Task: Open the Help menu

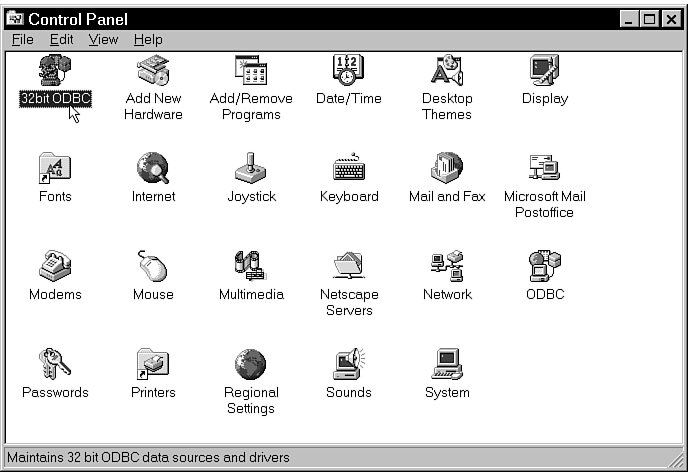Action: (x=148, y=40)
